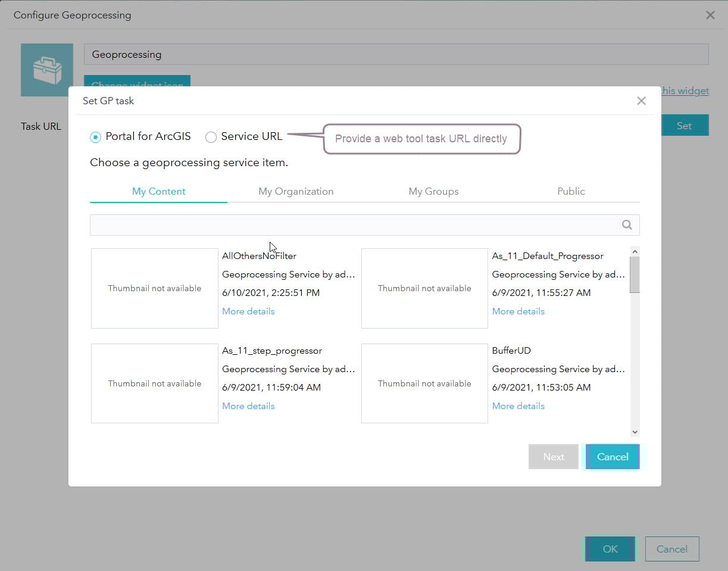Select the Portal for ArcGIS option
The height and width of the screenshot is (571, 728).
[95, 137]
